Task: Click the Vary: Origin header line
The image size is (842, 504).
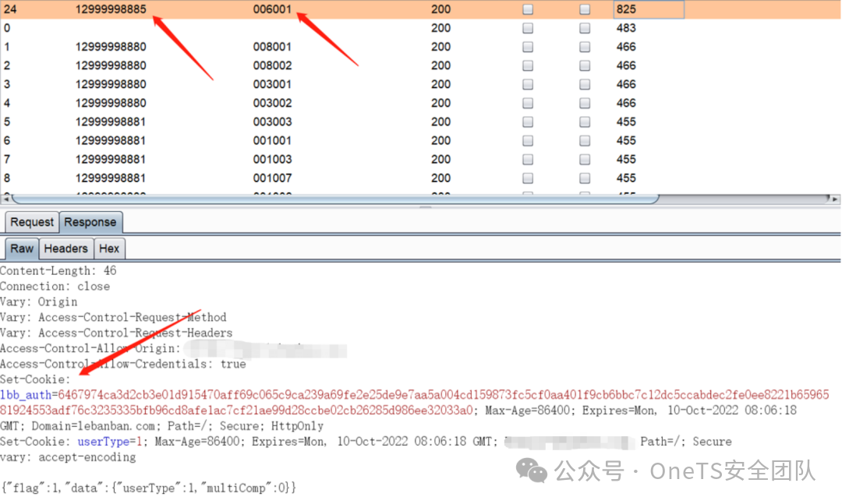Action: click(x=39, y=301)
